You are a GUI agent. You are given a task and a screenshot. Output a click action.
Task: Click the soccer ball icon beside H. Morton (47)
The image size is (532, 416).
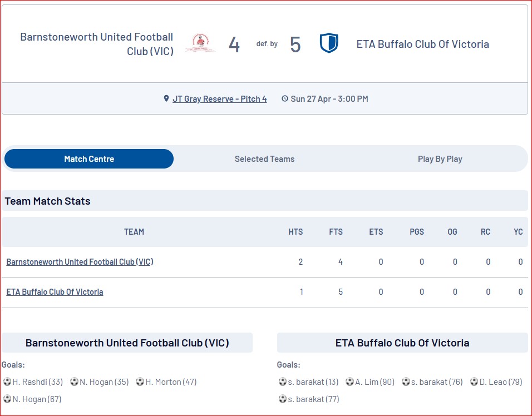(x=140, y=382)
